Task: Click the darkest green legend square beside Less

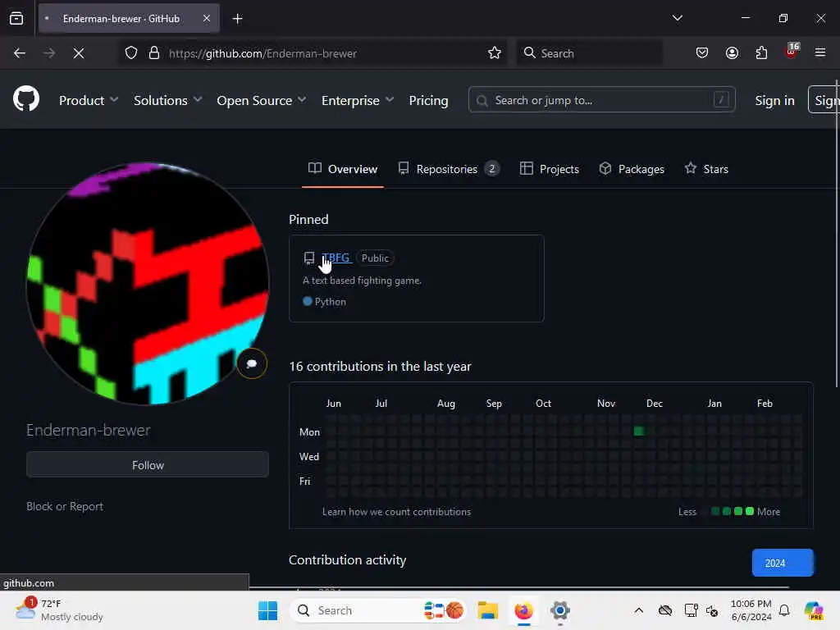Action: (714, 511)
